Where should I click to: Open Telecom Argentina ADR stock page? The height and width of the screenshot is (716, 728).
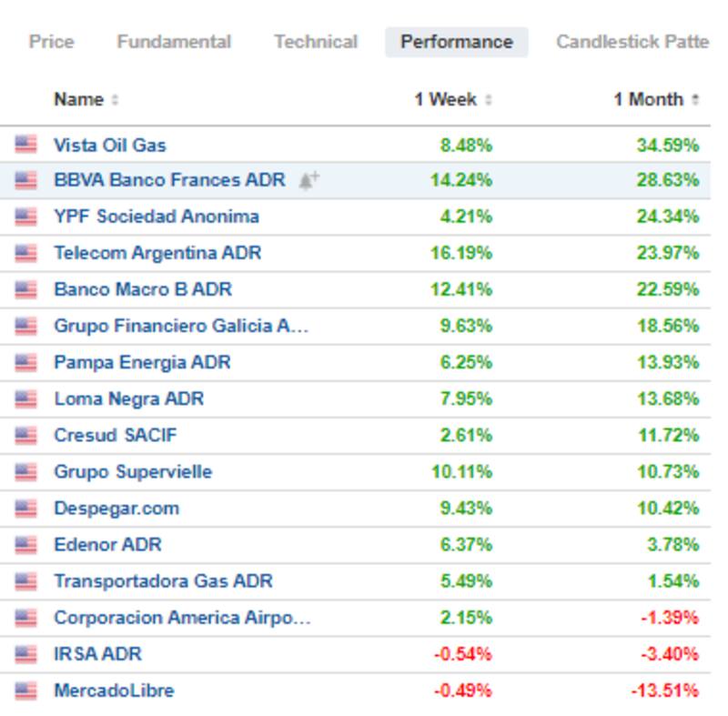coord(157,253)
